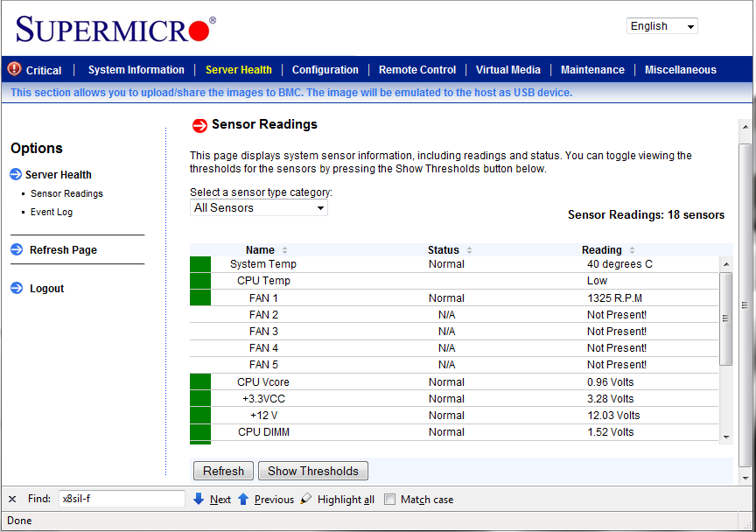Enable the Match case checkbox
This screenshot has width=756, height=532.
pyautogui.click(x=390, y=500)
